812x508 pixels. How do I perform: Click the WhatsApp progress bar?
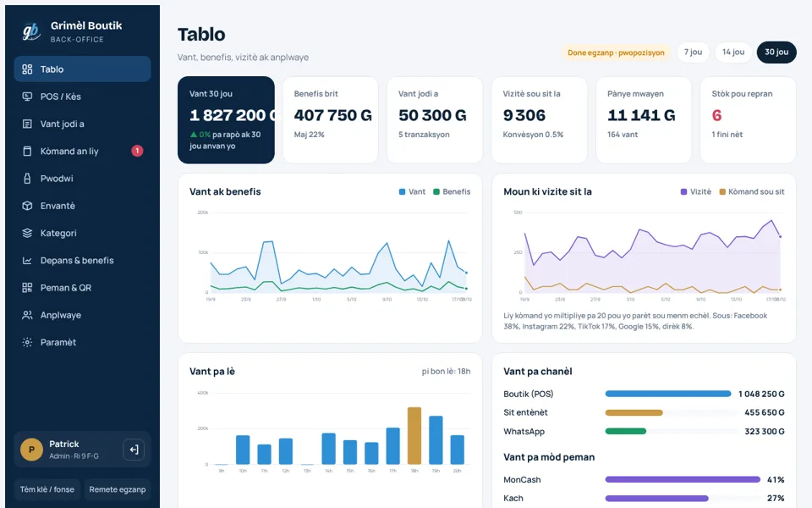(x=671, y=431)
